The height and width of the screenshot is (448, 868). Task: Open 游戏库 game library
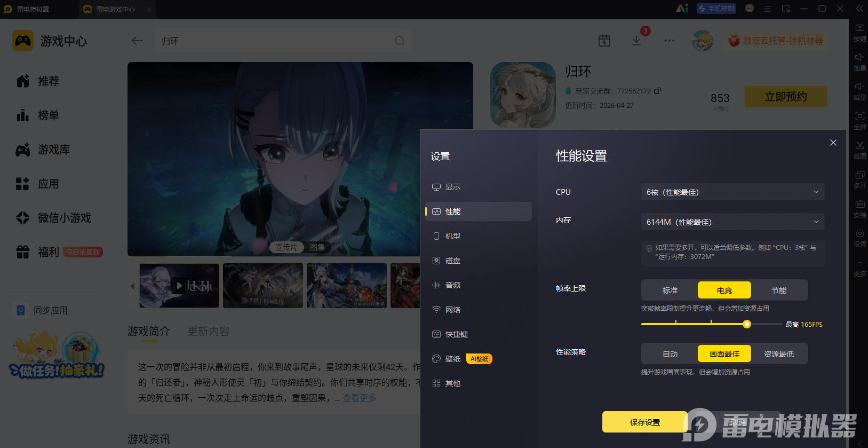(x=43, y=150)
